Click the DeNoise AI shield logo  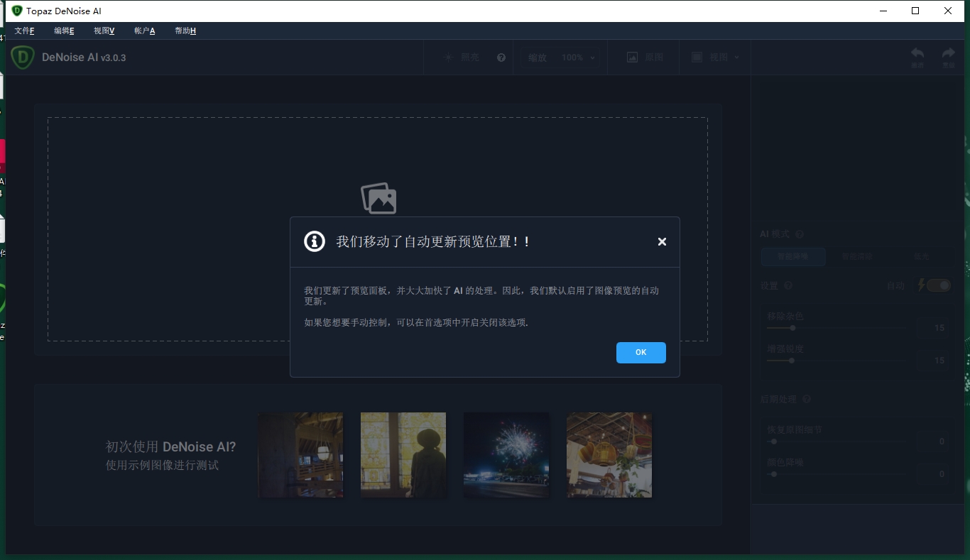[x=23, y=57]
